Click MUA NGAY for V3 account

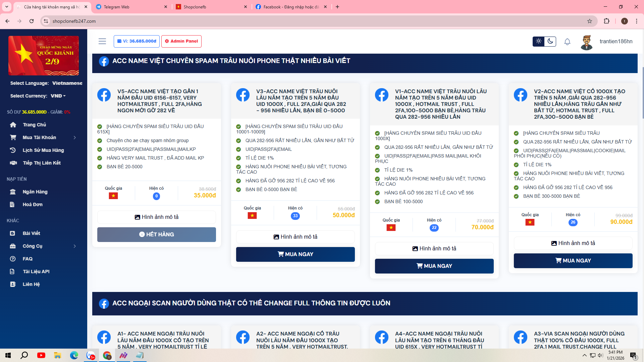point(295,254)
